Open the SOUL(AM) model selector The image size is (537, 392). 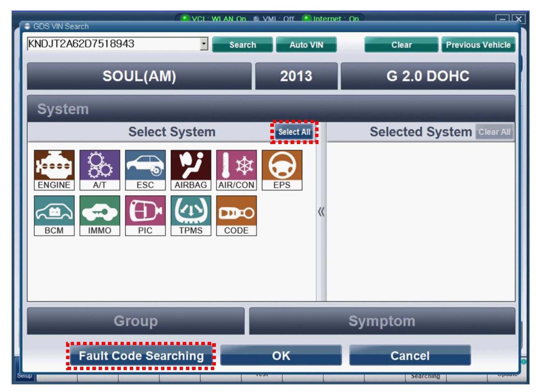[x=139, y=76]
